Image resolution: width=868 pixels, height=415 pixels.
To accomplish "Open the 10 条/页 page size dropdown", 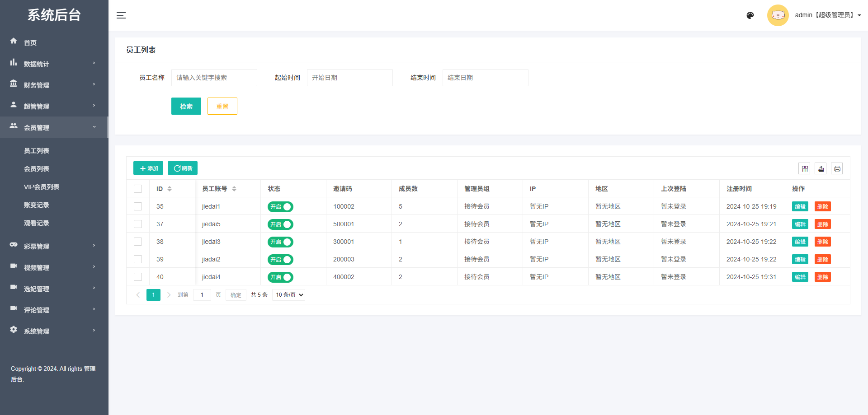I will (288, 294).
